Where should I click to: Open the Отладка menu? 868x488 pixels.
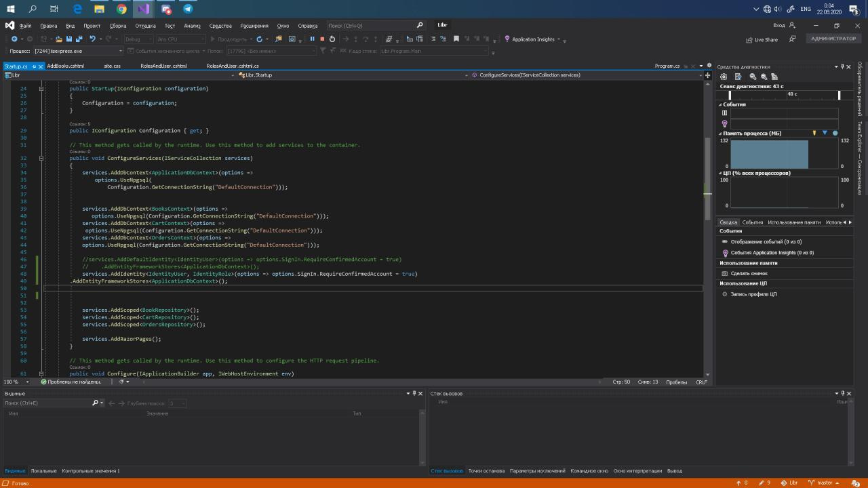145,26
